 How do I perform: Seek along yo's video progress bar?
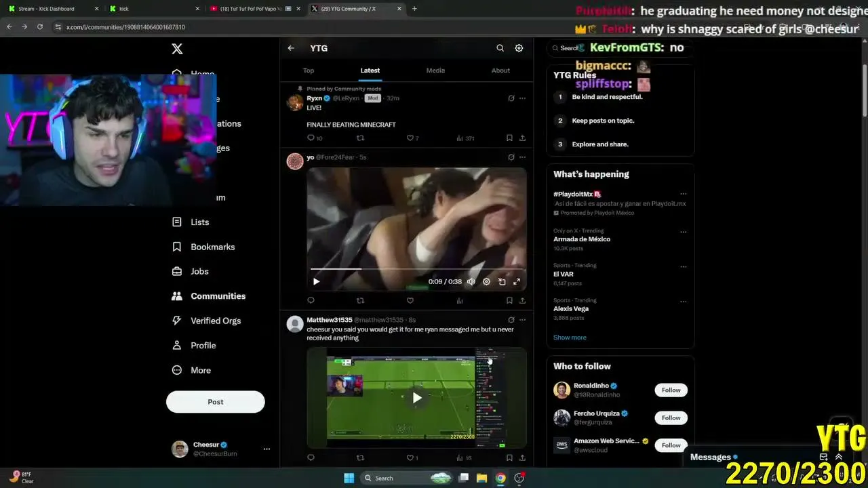click(x=416, y=269)
